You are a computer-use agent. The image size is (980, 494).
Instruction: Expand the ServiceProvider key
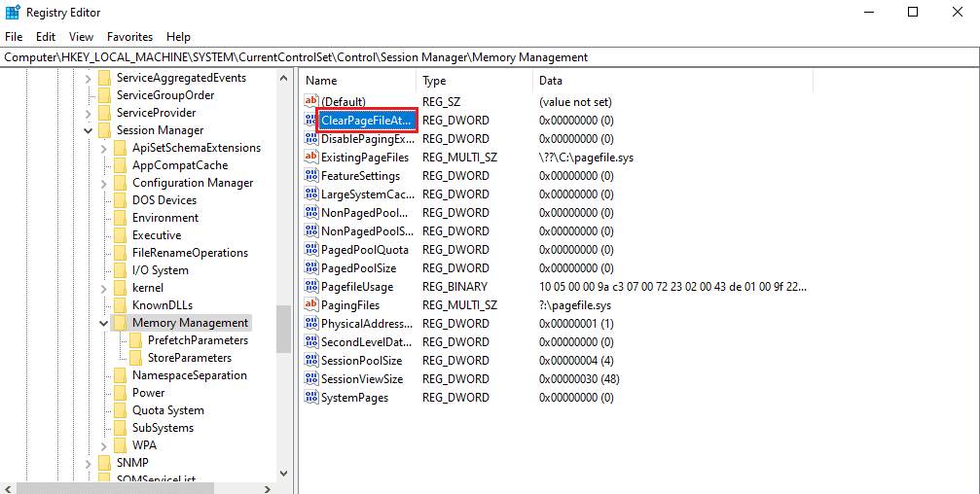89,113
